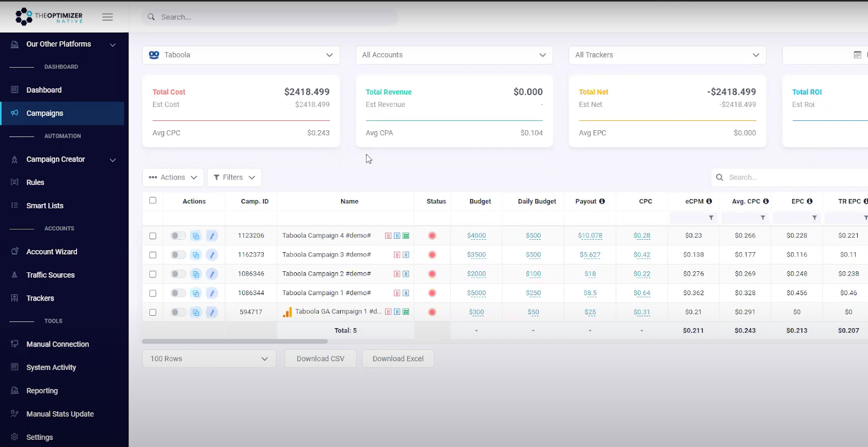Click TheOptimizer Native logo

(49, 16)
